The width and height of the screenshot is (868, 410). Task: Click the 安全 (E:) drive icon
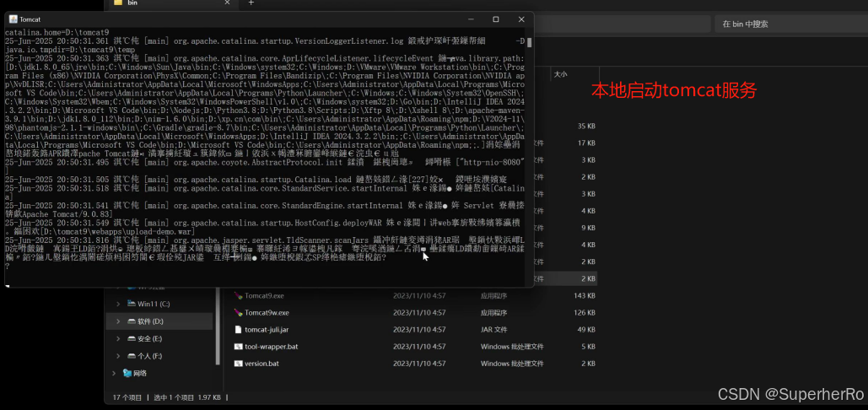(x=132, y=338)
